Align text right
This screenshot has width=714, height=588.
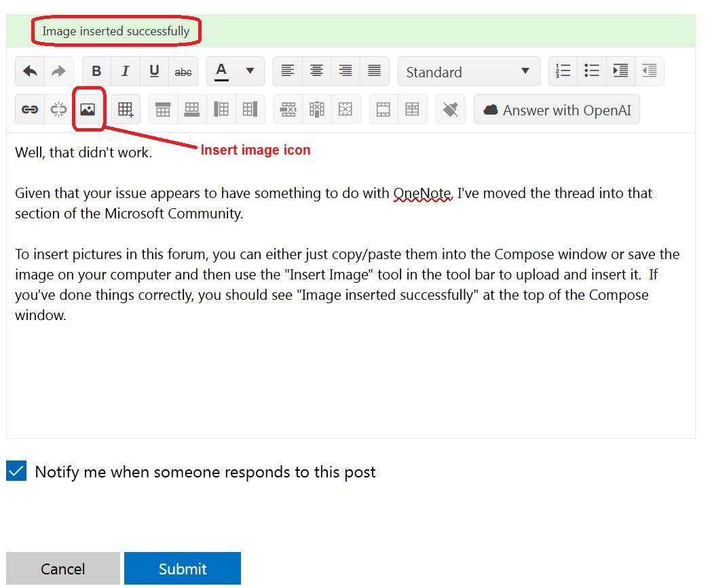(x=345, y=71)
